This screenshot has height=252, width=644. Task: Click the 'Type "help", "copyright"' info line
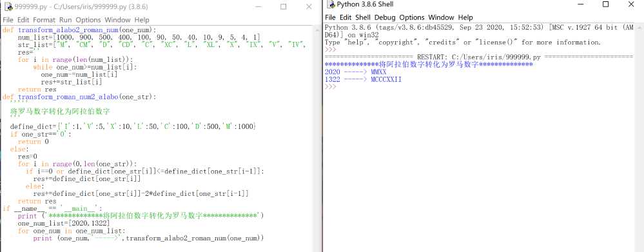[x=462, y=43]
